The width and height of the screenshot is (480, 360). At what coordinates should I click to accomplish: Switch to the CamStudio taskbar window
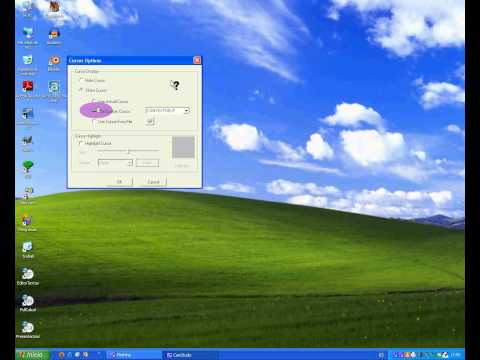pyautogui.click(x=190, y=355)
